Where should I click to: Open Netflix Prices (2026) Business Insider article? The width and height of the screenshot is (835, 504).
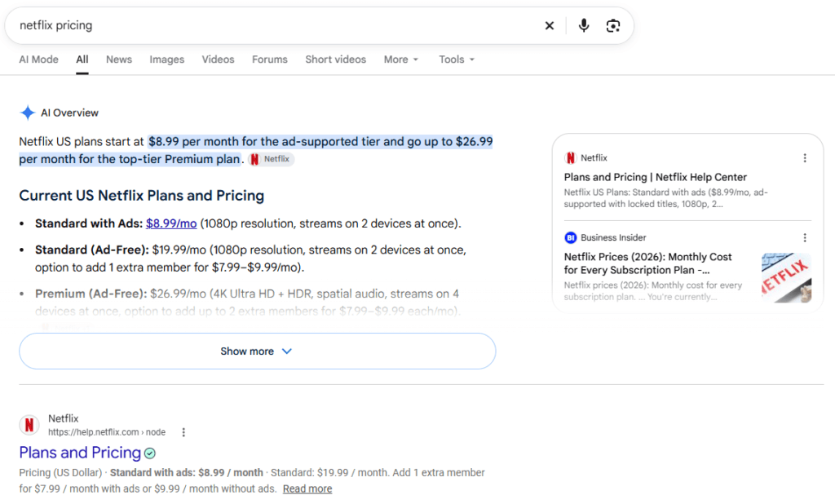[x=647, y=263]
